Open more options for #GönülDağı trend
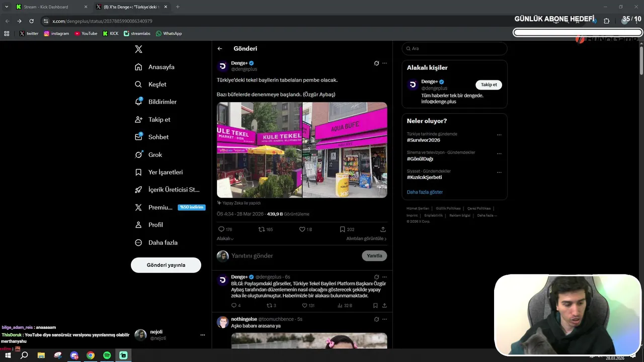This screenshot has height=362, width=644. [x=499, y=153]
